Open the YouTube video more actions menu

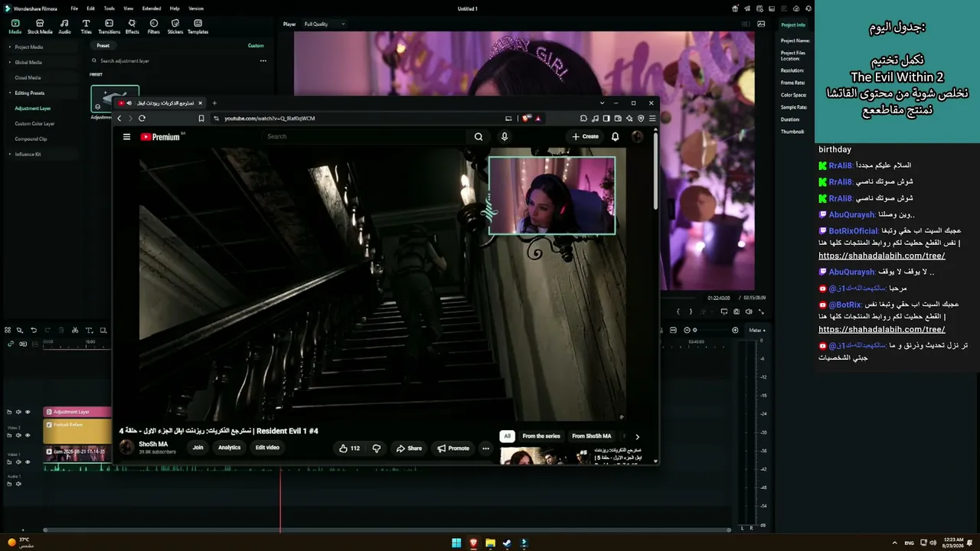coord(485,448)
